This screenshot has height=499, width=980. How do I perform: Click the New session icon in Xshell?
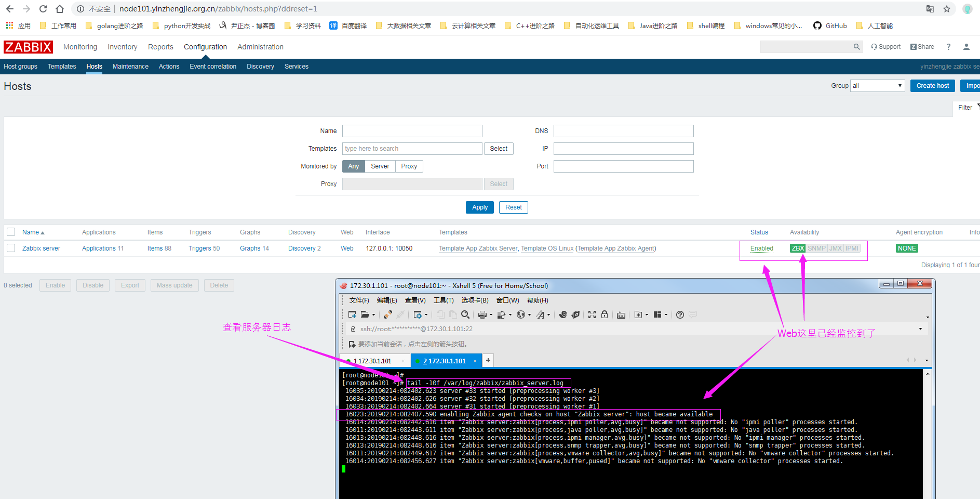pyautogui.click(x=352, y=314)
